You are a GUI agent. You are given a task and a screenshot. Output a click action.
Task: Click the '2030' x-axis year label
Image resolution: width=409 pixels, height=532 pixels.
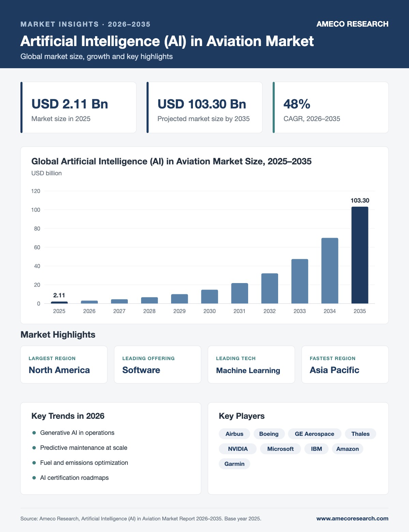point(210,311)
